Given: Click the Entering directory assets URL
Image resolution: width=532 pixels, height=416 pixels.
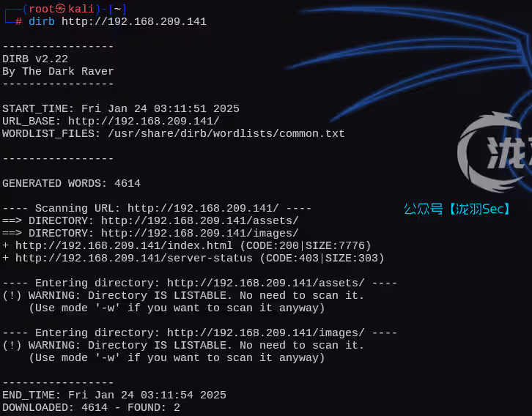Looking at the screenshot, I should 266,283.
